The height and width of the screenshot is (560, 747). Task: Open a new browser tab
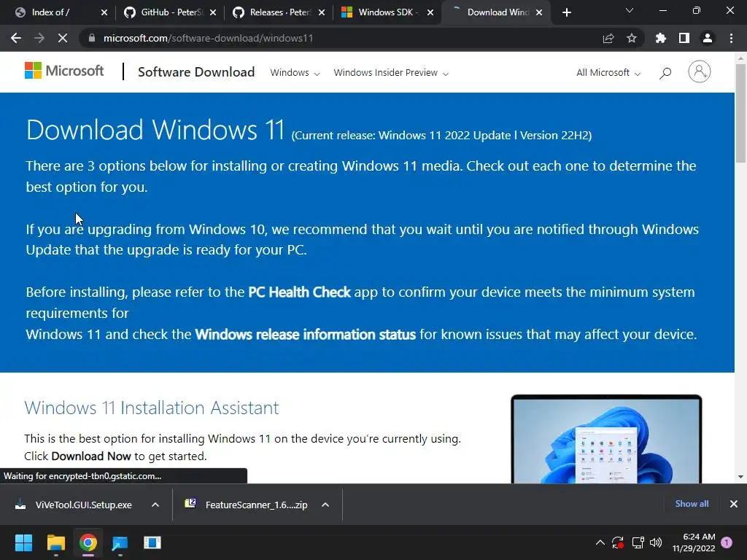566,12
